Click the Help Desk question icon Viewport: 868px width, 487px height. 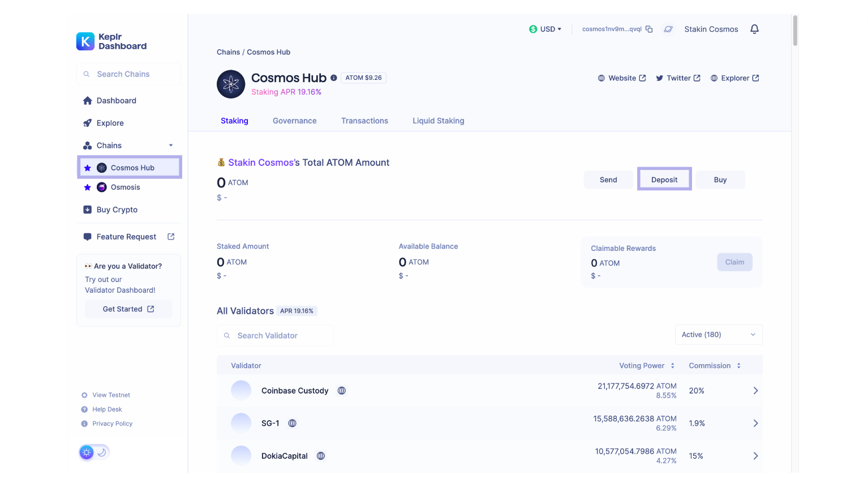pyautogui.click(x=84, y=409)
